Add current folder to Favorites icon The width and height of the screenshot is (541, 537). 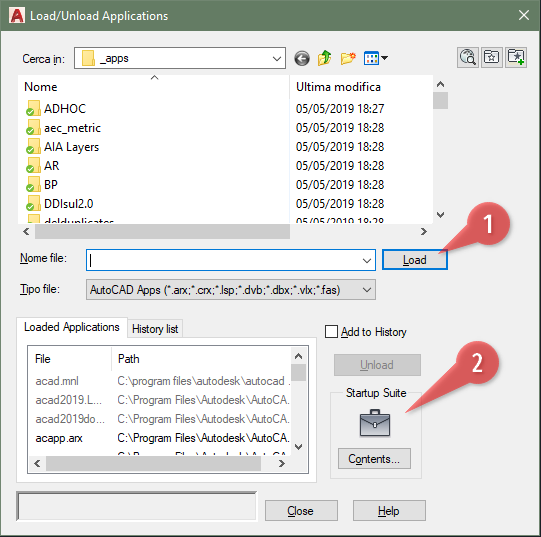click(516, 57)
